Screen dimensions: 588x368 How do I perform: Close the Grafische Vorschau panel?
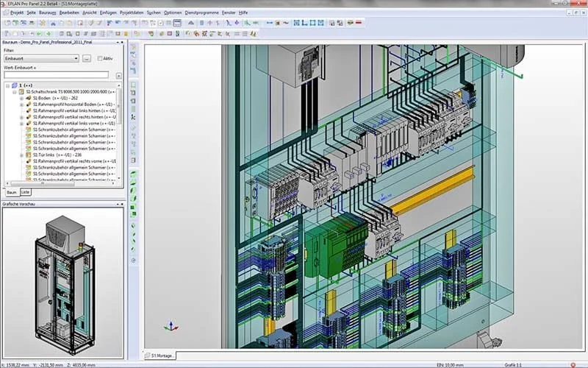122,204
